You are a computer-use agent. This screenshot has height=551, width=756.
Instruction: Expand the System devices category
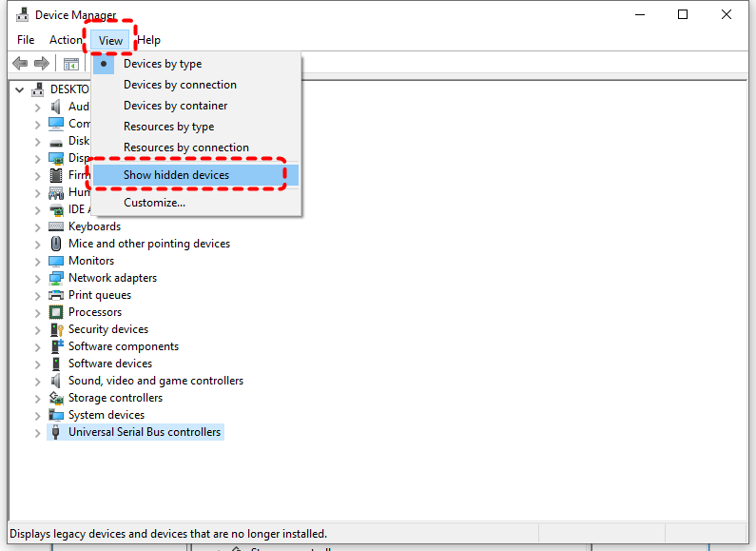38,416
